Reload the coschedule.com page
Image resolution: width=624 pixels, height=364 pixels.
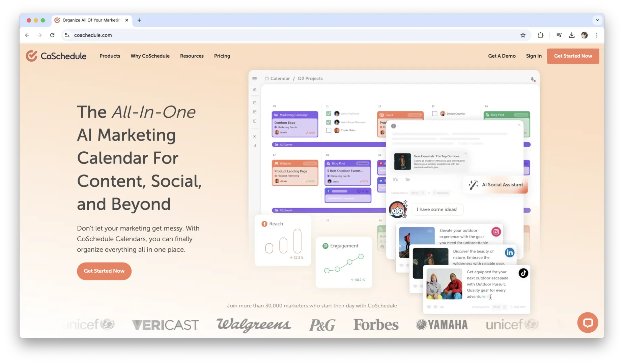point(52,35)
